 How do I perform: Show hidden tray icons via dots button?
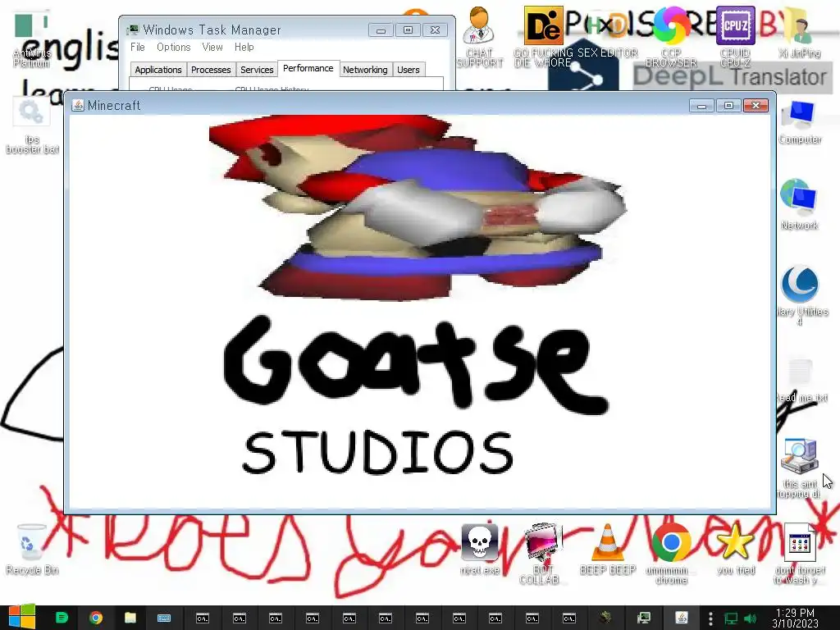(710, 619)
